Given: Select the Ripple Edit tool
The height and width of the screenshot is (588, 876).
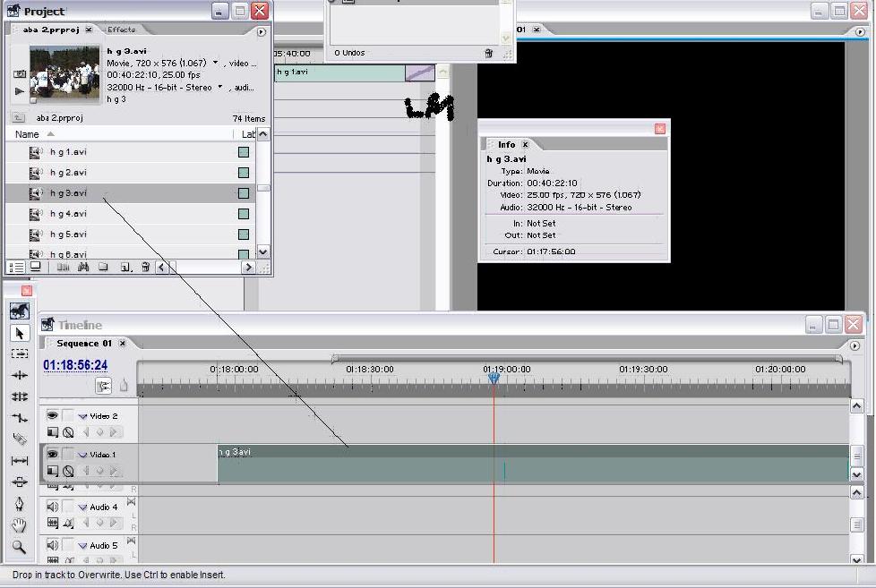Looking at the screenshot, I should click(x=20, y=376).
